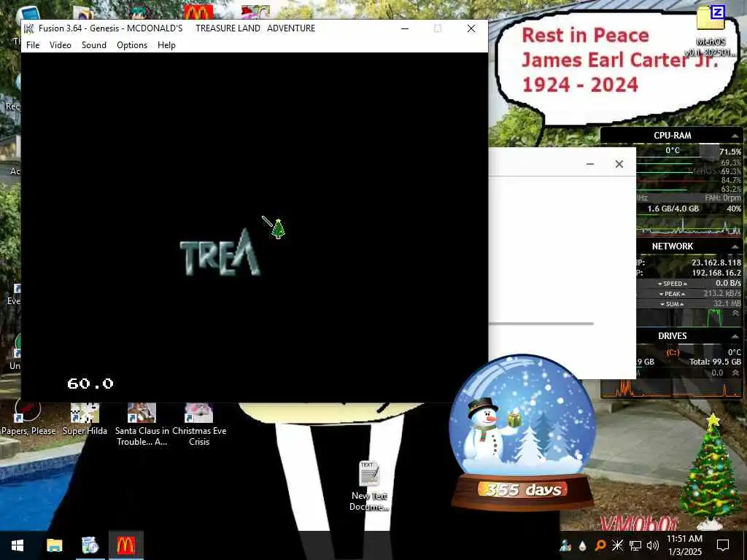Open the Video menu in Fusion
The width and height of the screenshot is (747, 560).
pos(61,44)
